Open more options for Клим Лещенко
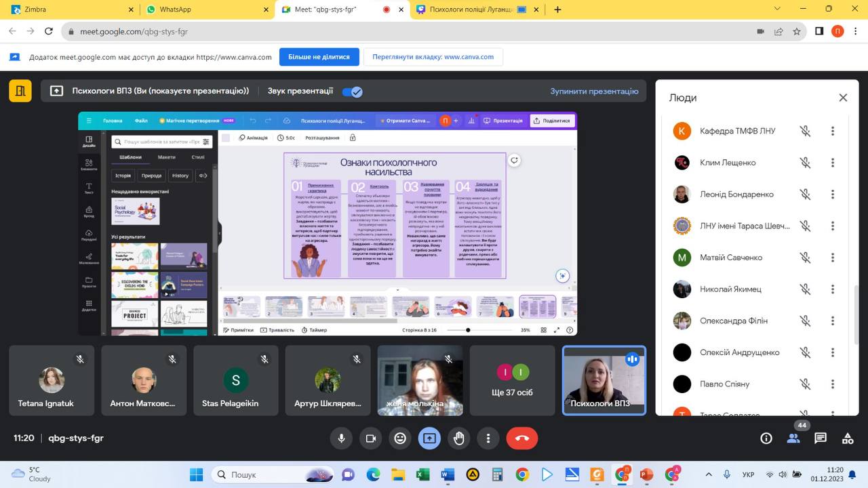This screenshot has width=868, height=488. (x=833, y=163)
